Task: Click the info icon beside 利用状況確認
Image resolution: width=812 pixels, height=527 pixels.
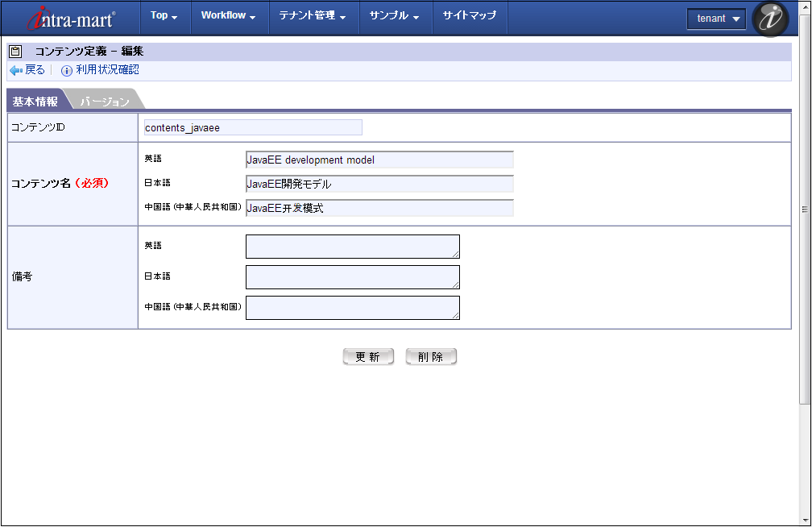Action: (x=67, y=71)
